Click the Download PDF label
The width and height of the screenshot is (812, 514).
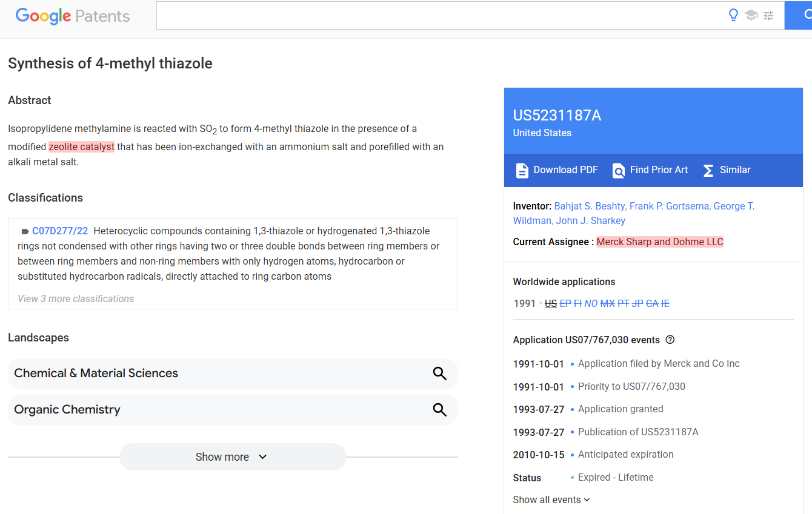pos(565,170)
